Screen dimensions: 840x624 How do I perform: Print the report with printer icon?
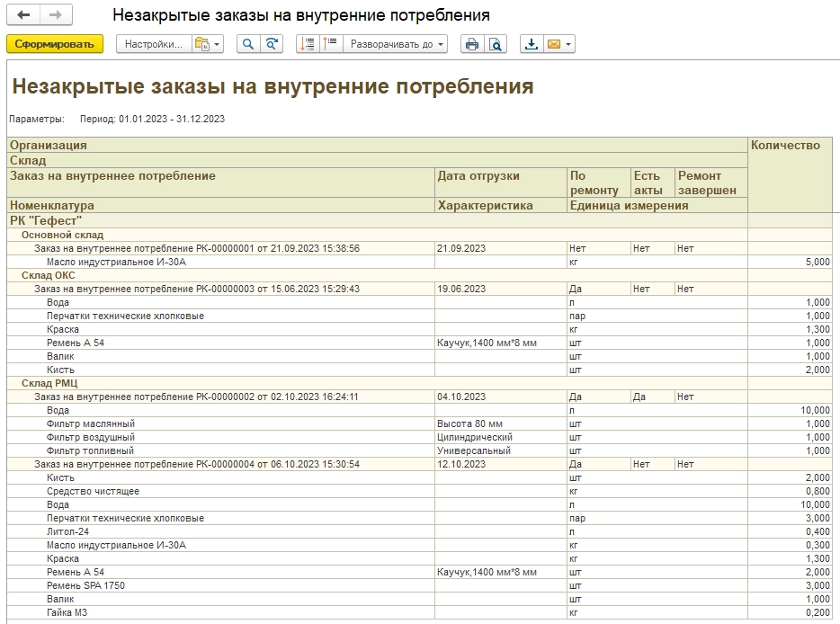(471, 44)
